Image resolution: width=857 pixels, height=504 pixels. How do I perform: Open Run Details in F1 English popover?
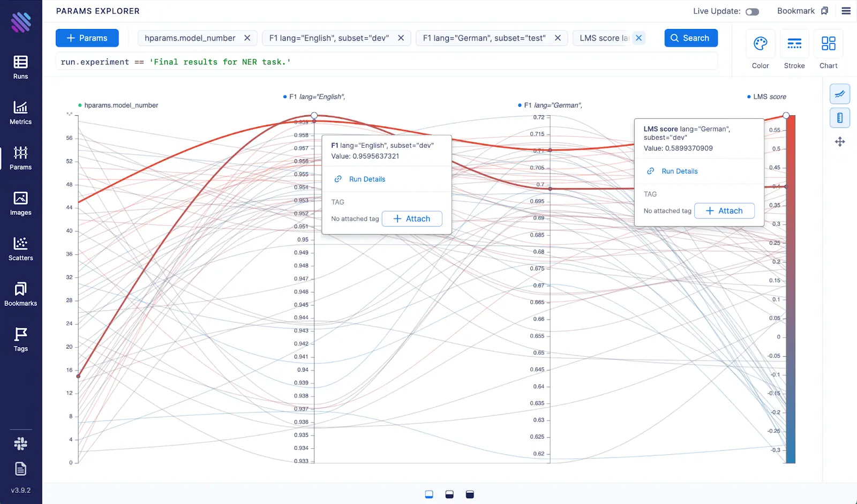tap(367, 179)
